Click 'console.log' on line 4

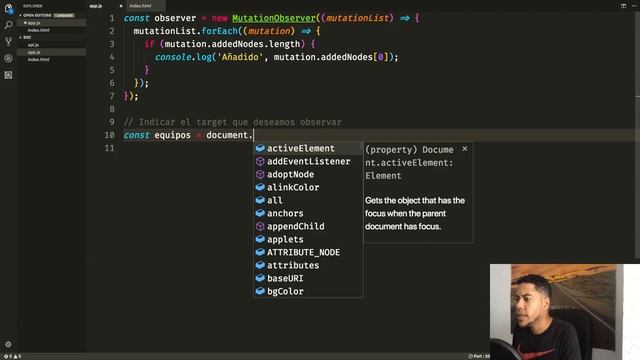tap(183, 57)
